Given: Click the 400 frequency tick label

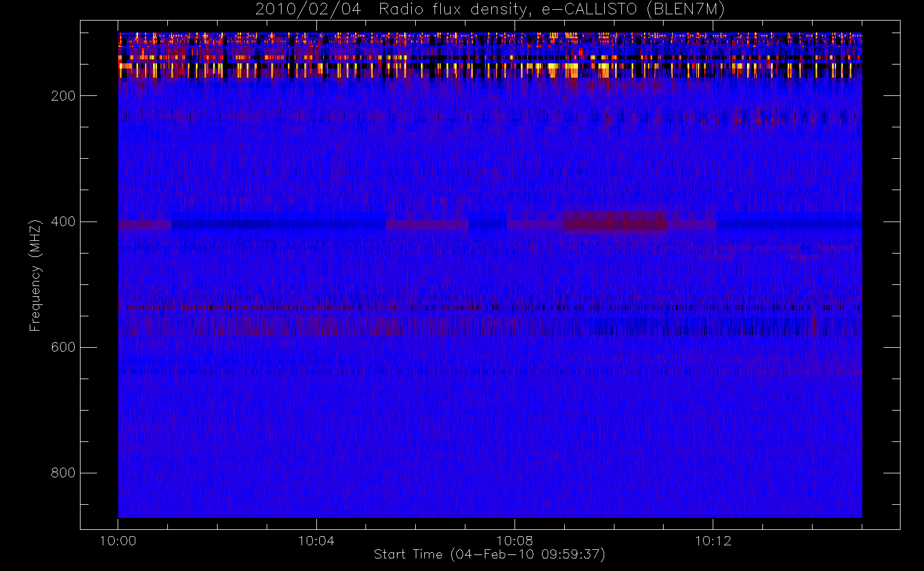Looking at the screenshot, I should point(63,222).
